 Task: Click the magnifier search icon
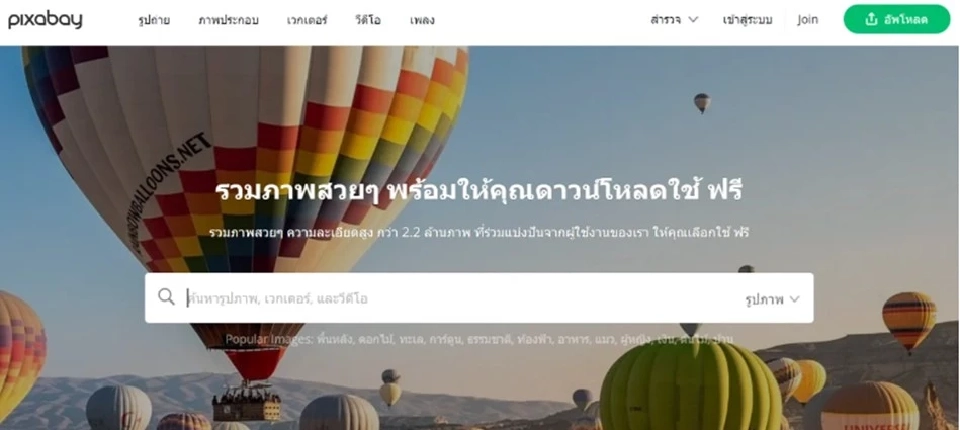click(166, 297)
